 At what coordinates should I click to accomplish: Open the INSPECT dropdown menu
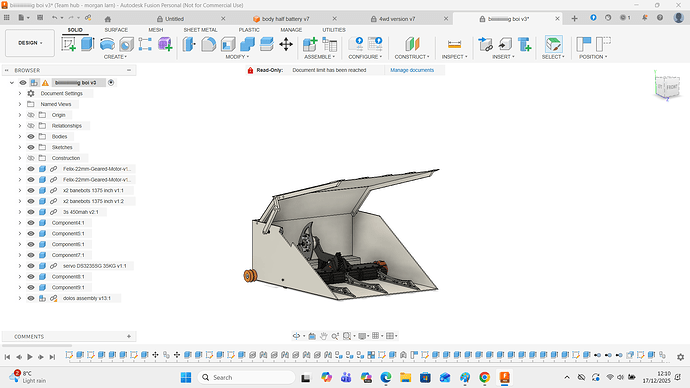click(455, 57)
